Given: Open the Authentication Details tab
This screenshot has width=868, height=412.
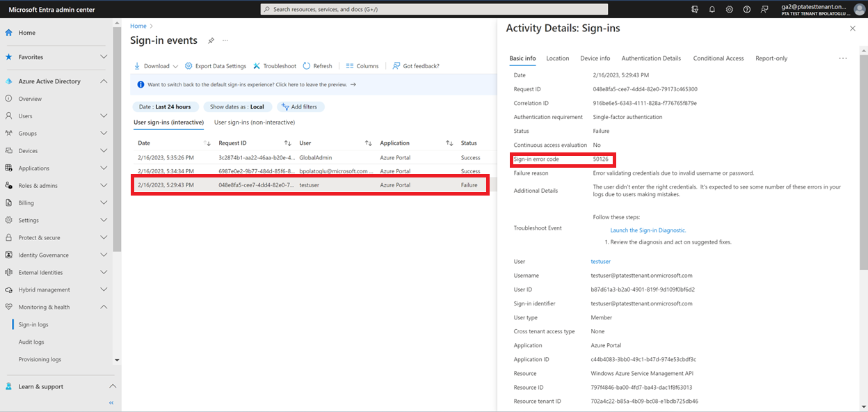Looking at the screenshot, I should click(651, 58).
